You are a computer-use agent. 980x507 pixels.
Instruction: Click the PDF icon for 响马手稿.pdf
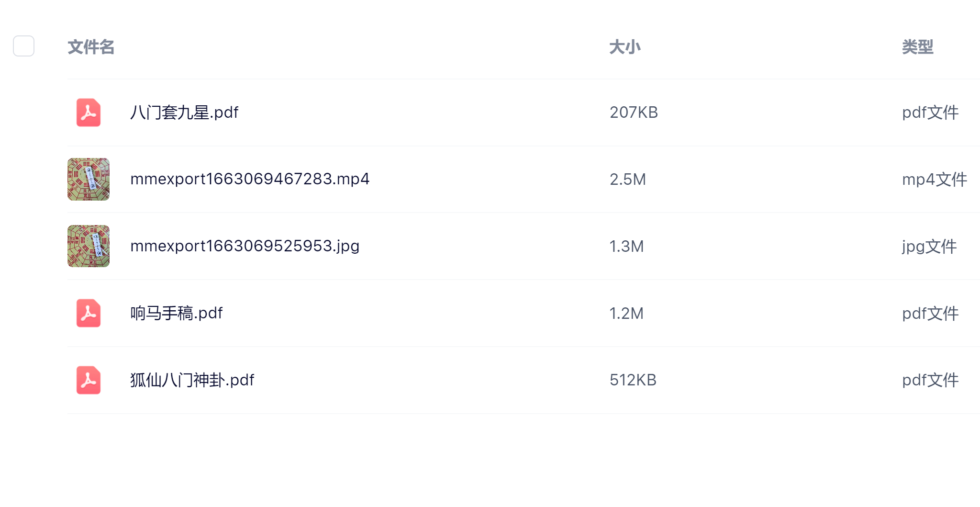tap(89, 313)
